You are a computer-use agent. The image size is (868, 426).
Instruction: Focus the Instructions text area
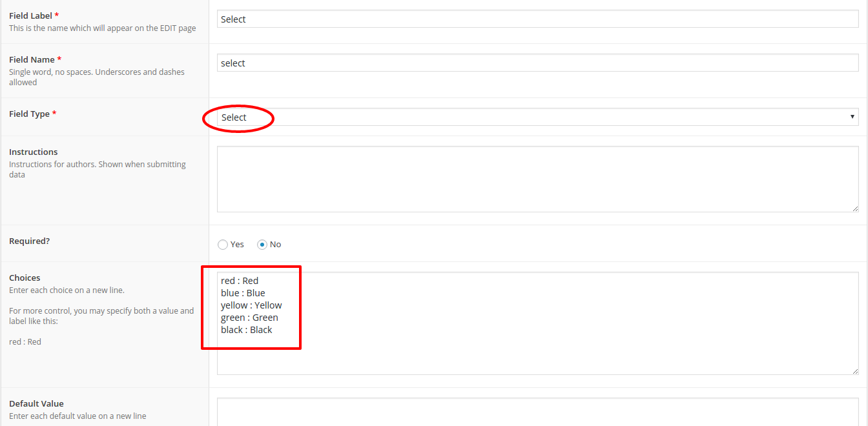(537, 179)
